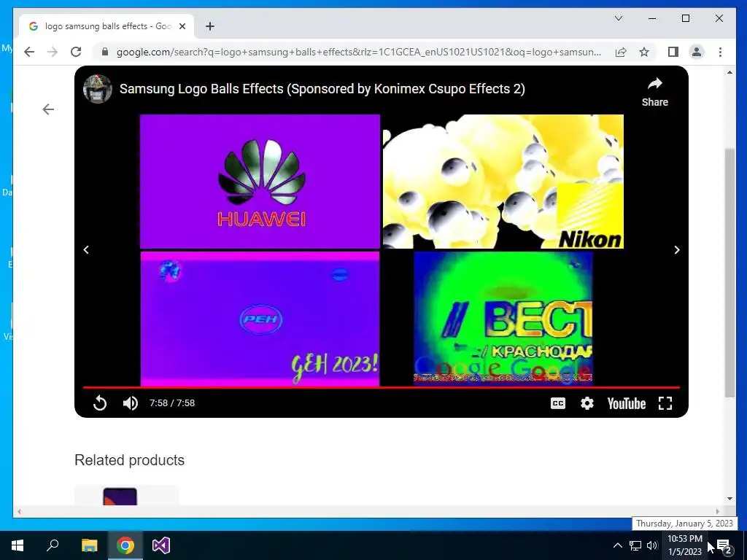747x560 pixels.
Task: Share this page from the address bar
Action: pos(621,52)
